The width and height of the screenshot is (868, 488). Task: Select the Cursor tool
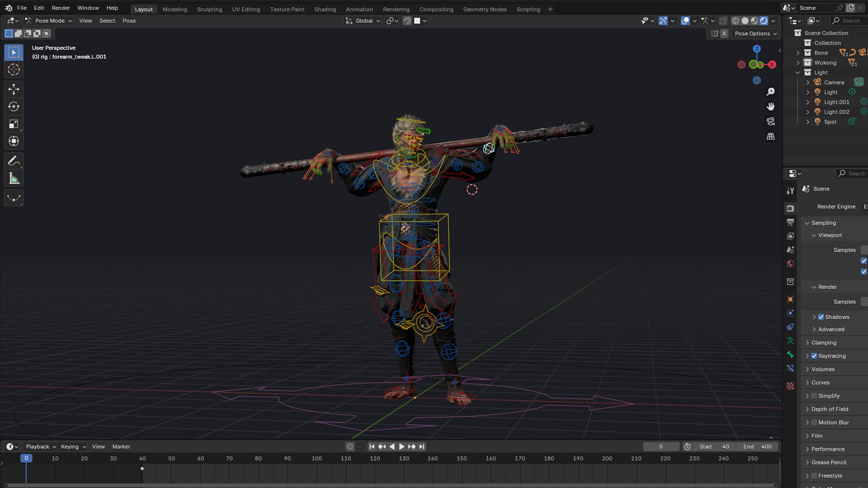click(x=14, y=70)
